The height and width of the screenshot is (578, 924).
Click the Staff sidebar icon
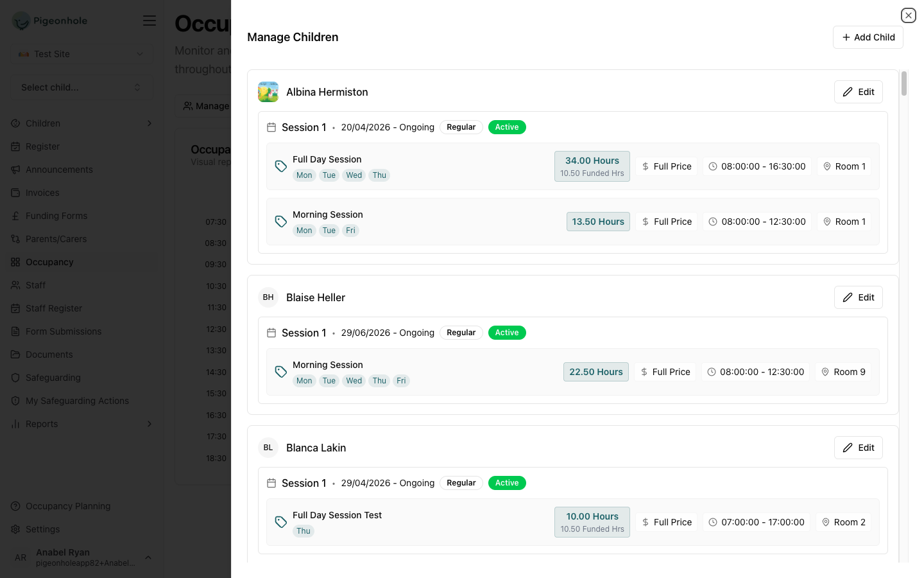pyautogui.click(x=15, y=285)
